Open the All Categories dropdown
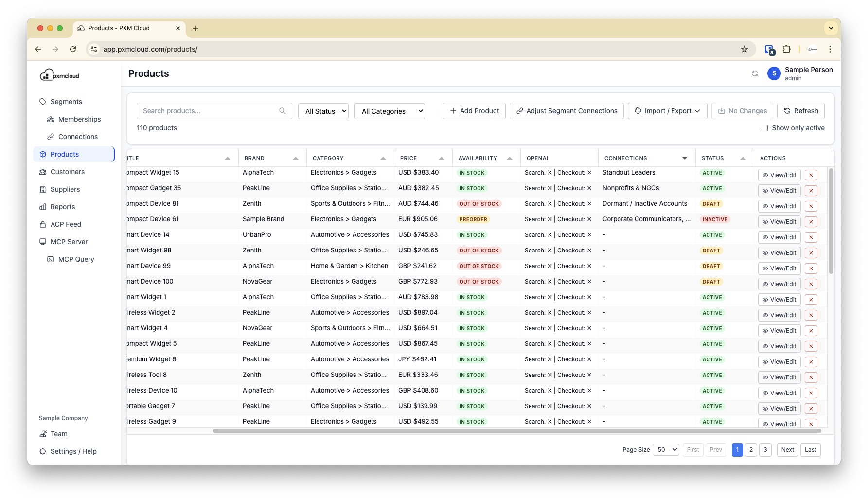 [x=390, y=111]
